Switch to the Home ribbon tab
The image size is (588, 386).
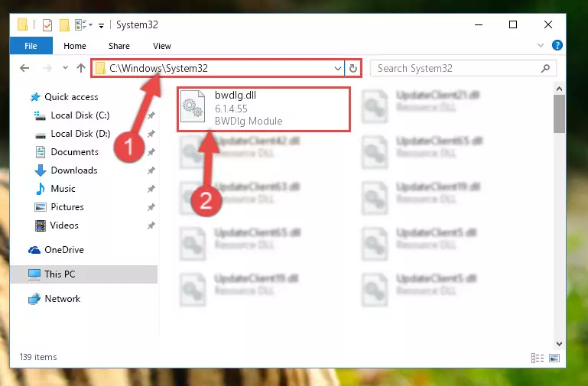point(75,46)
